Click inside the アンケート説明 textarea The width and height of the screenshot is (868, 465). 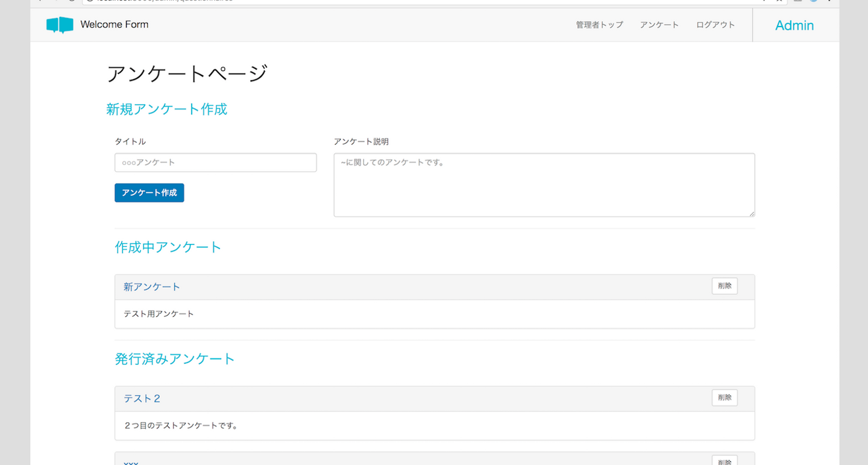tap(544, 184)
